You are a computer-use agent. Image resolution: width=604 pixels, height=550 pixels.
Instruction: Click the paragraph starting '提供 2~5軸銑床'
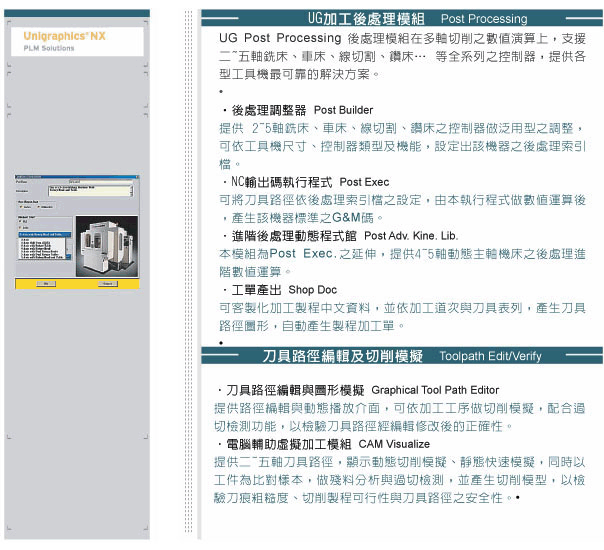click(x=402, y=146)
